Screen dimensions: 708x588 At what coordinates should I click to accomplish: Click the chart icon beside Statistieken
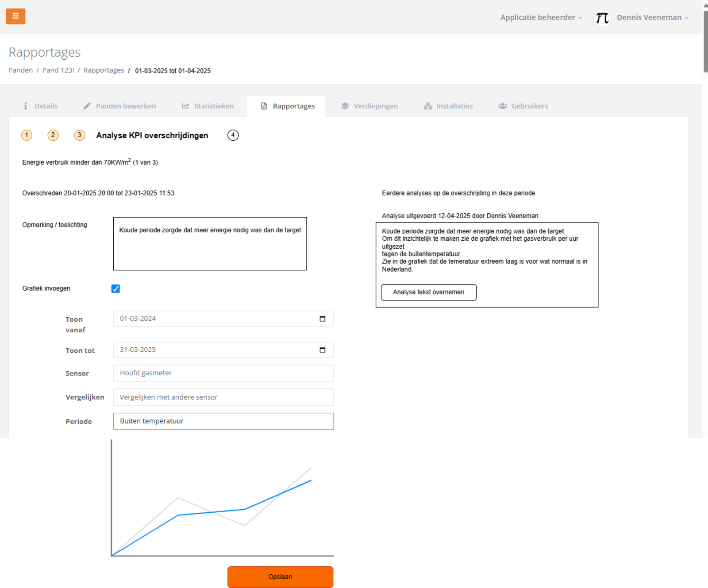pos(185,106)
